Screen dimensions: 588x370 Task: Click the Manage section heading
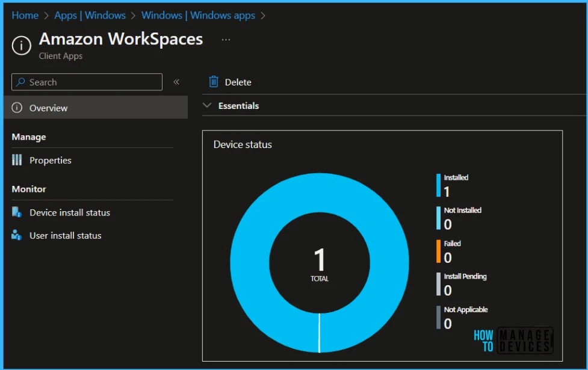point(29,137)
